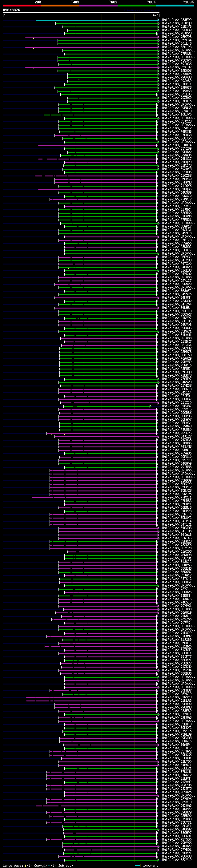Select the UniRef100_B9RGS6 entry
This screenshot has width=197, height=868.
point(177,88)
